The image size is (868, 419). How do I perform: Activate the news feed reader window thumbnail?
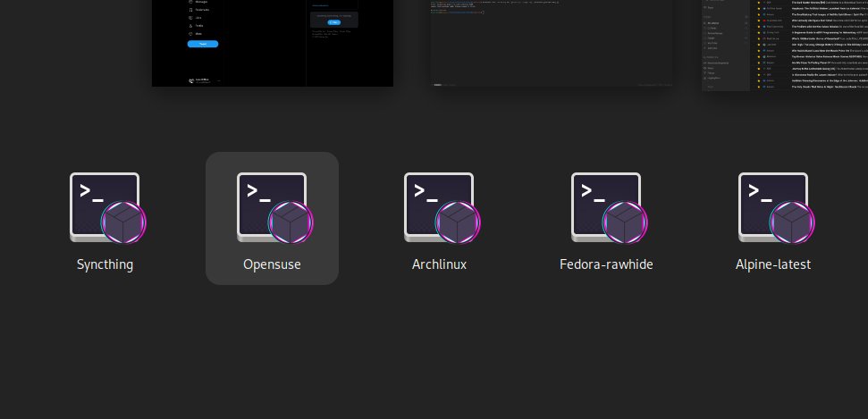785,46
